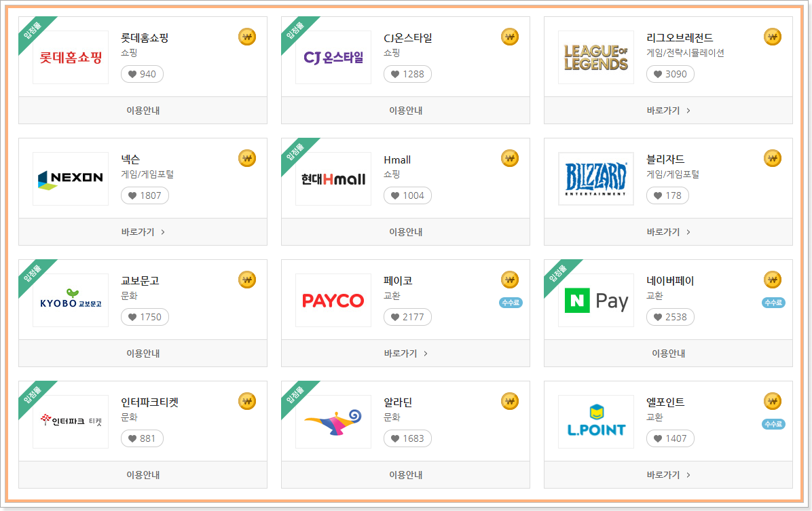Click the gold won coin on 네이버페이 card
This screenshot has height=511, width=812.
pos(773,280)
